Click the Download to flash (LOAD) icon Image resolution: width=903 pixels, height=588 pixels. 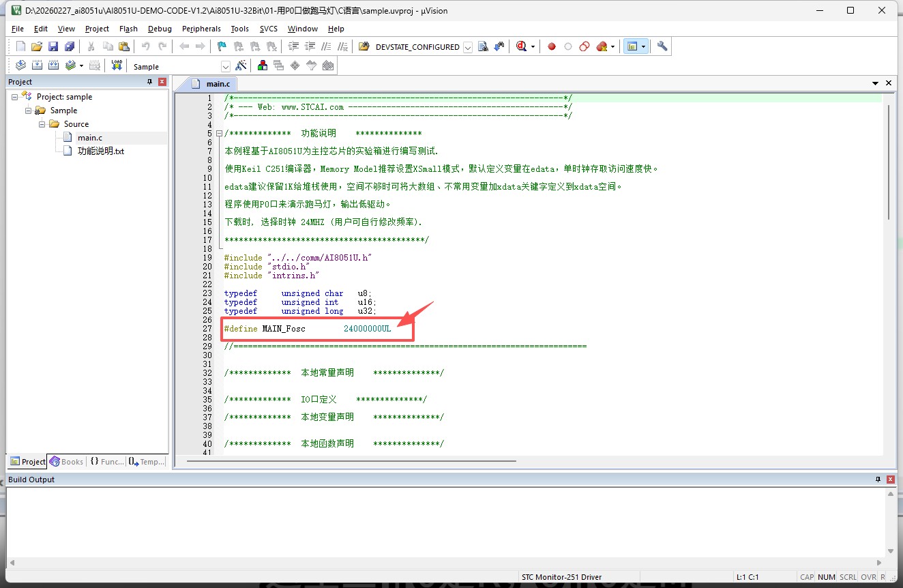pyautogui.click(x=117, y=65)
